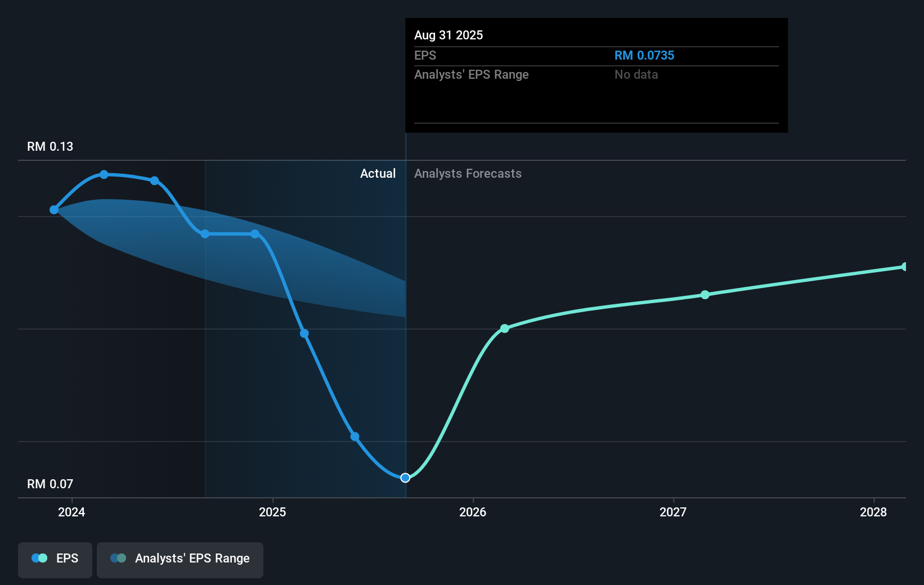Click the EPS data point just before the lowest point

(x=355, y=436)
